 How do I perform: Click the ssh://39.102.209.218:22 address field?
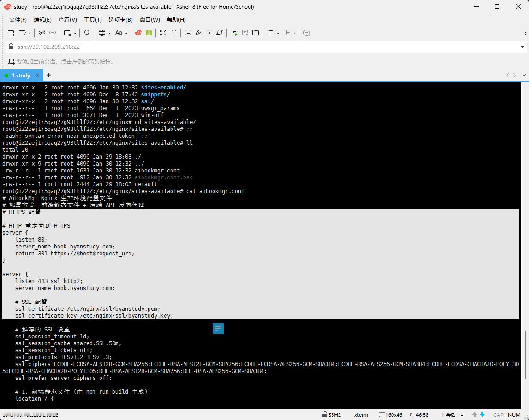tap(267, 47)
